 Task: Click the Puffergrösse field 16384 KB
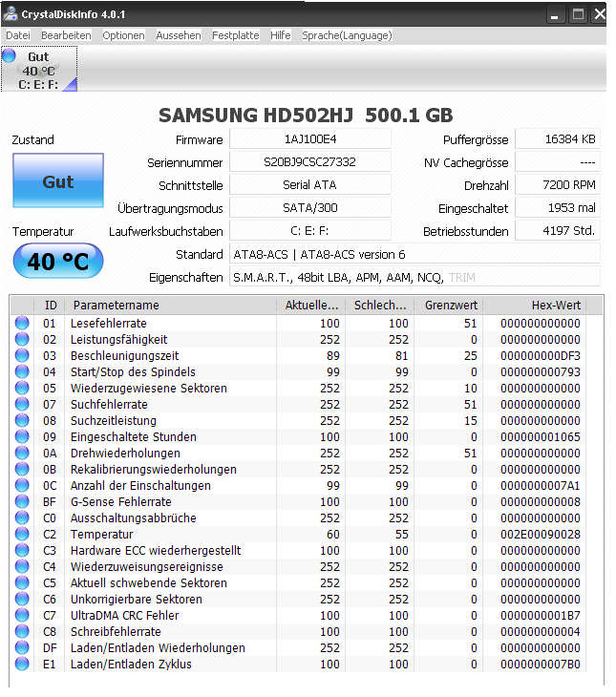coord(558,139)
